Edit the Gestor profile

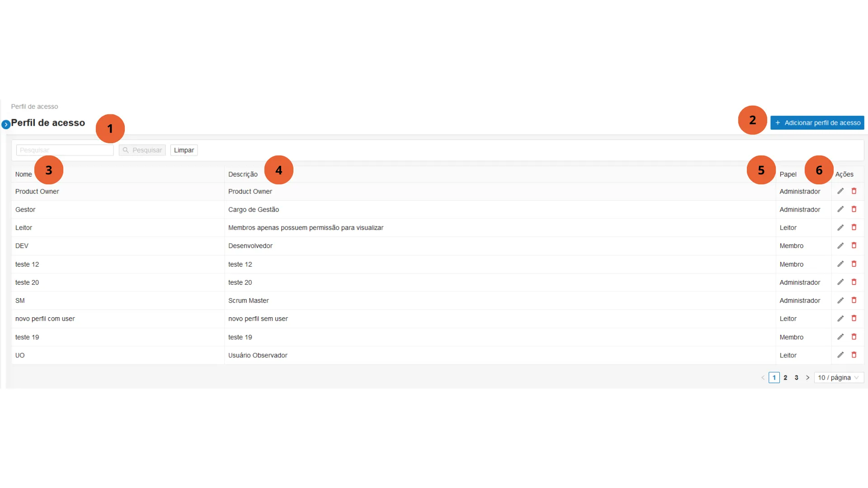click(840, 209)
